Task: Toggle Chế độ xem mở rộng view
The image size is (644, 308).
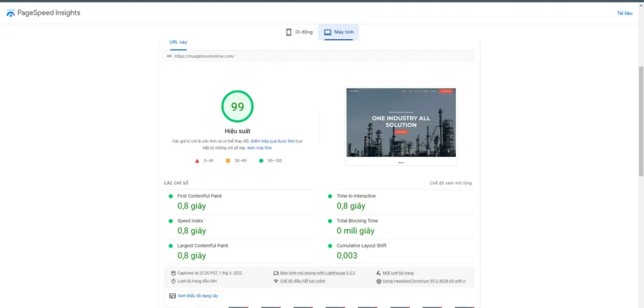Action: (450, 183)
